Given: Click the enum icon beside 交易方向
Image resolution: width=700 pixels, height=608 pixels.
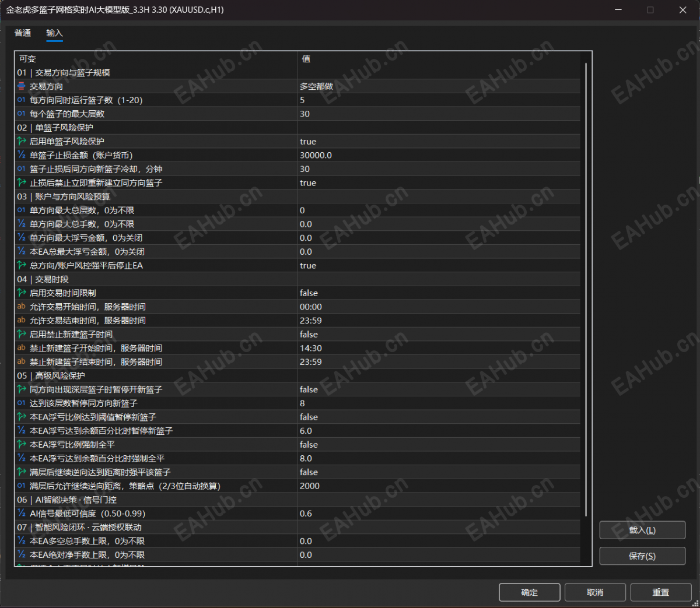Looking at the screenshot, I should coord(22,86).
